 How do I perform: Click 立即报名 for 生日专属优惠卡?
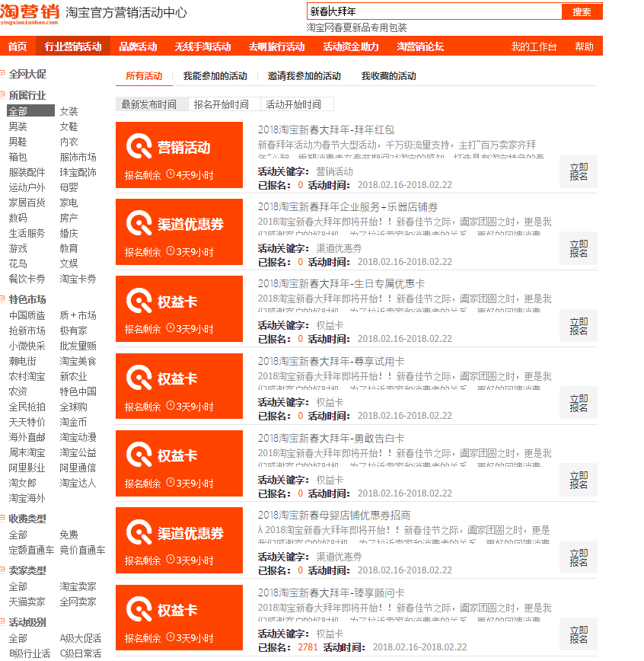579,326
